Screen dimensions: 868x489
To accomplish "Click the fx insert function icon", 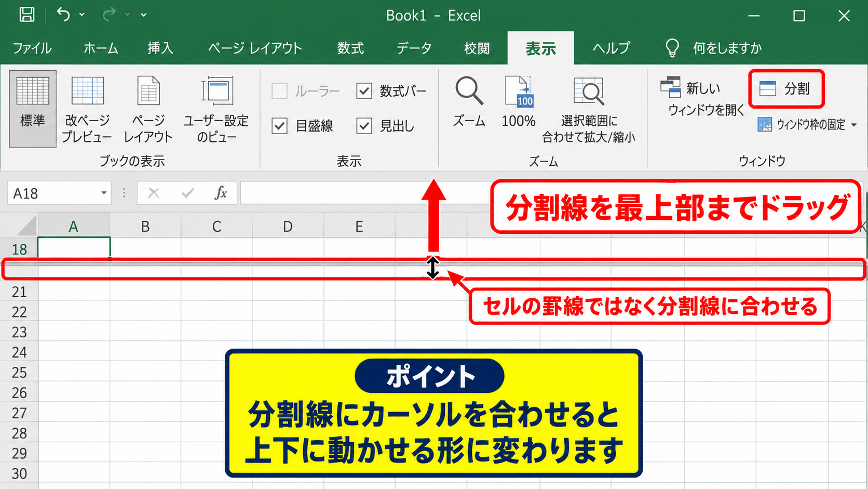I will coord(221,193).
